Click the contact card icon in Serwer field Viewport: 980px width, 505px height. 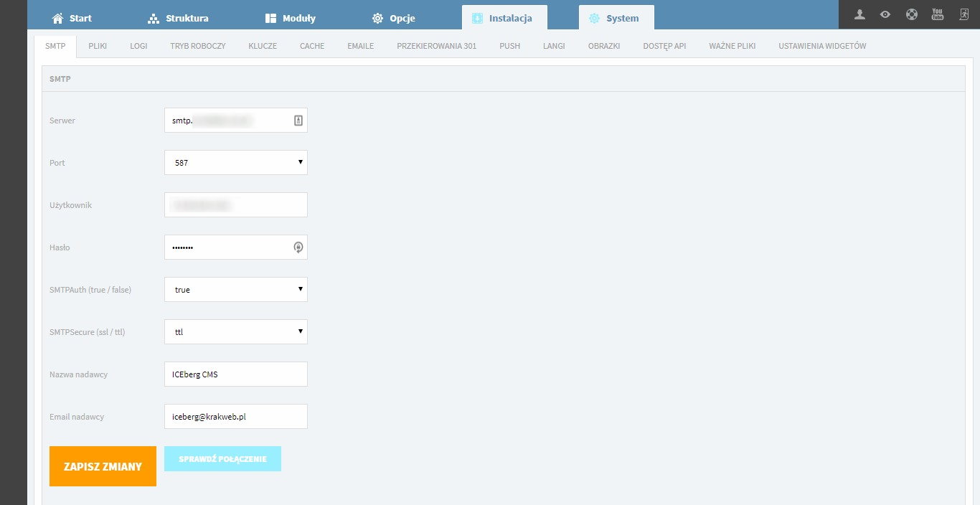pyautogui.click(x=298, y=121)
